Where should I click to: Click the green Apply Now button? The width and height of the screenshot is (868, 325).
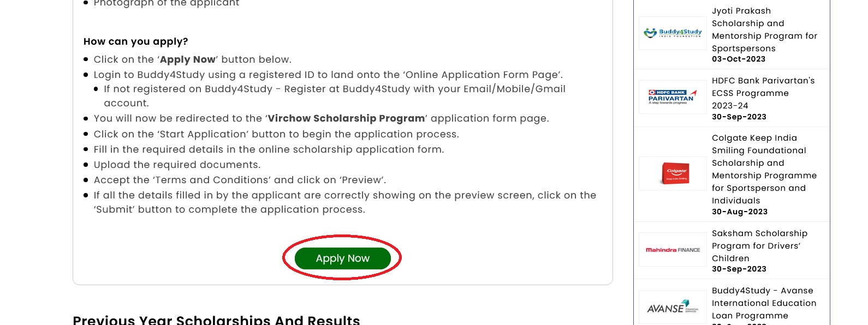[x=342, y=258]
